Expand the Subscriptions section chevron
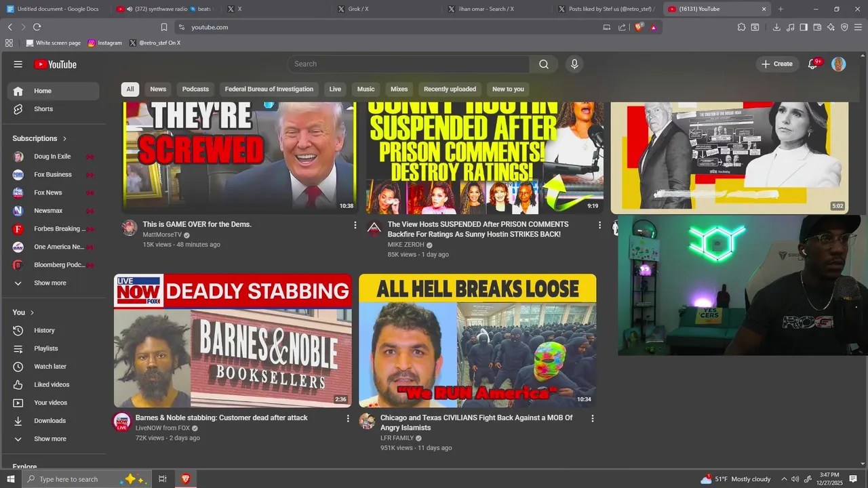The width and height of the screenshot is (868, 488). pos(65,138)
